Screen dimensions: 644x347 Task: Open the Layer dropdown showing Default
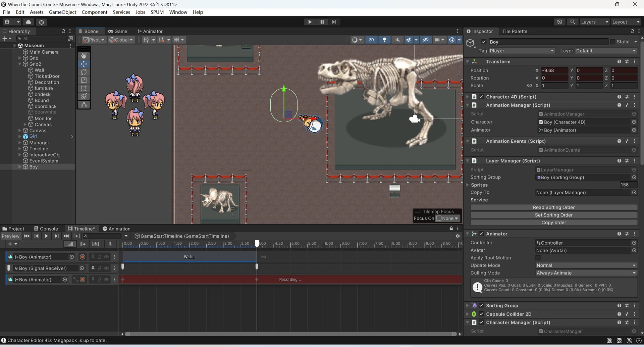[x=605, y=51]
